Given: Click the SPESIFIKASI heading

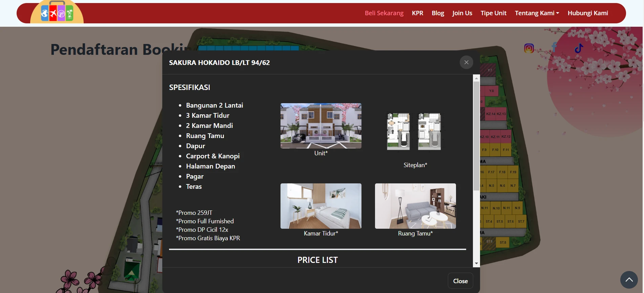Looking at the screenshot, I should coord(190,87).
